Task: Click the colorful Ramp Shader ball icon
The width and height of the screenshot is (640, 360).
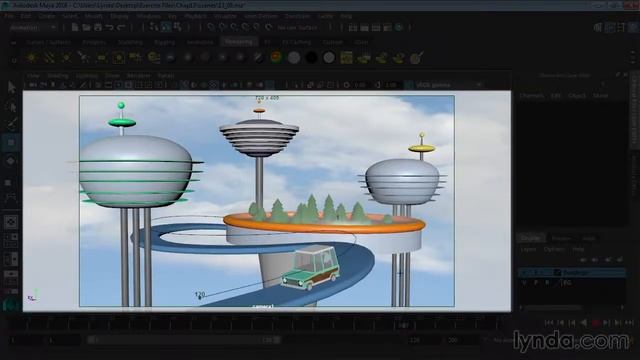Action: click(x=276, y=58)
